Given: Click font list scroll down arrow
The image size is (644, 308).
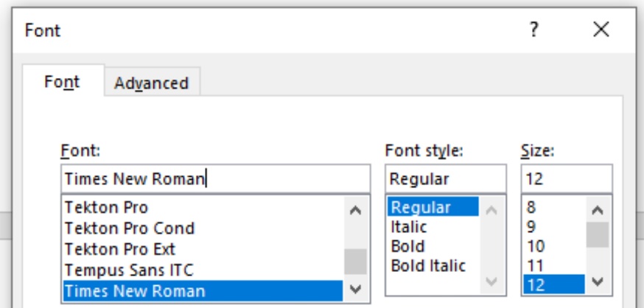Looking at the screenshot, I should pyautogui.click(x=355, y=289).
